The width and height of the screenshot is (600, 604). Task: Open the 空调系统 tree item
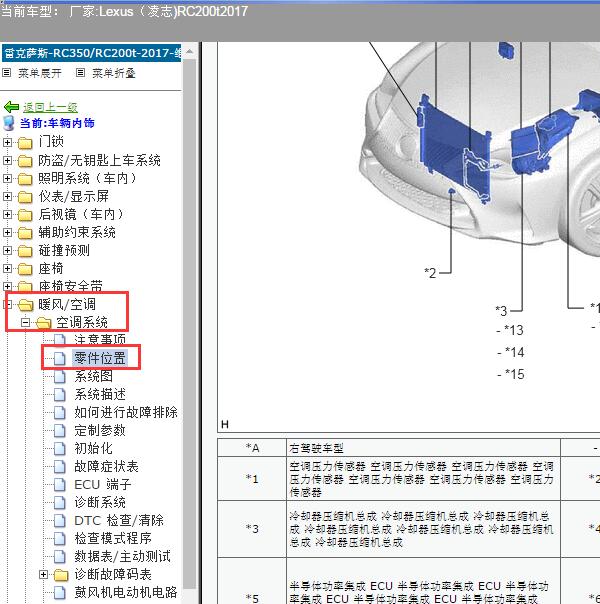pyautogui.click(x=82, y=322)
